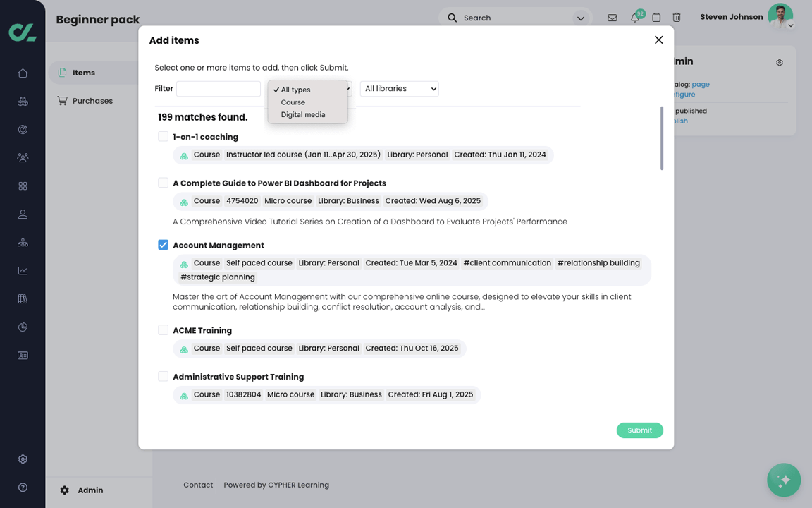The height and width of the screenshot is (508, 812).
Task: Click the 10382804 course code
Action: (x=243, y=394)
